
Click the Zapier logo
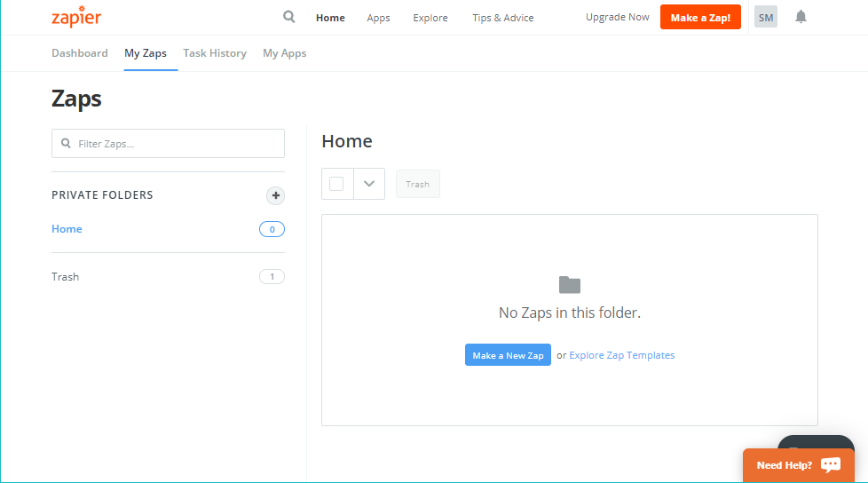pos(76,18)
